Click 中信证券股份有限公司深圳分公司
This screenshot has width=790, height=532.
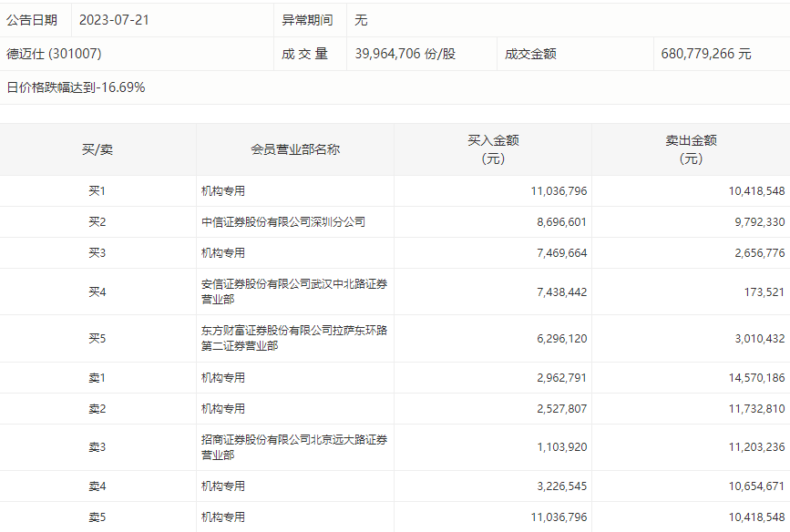pyautogui.click(x=283, y=222)
